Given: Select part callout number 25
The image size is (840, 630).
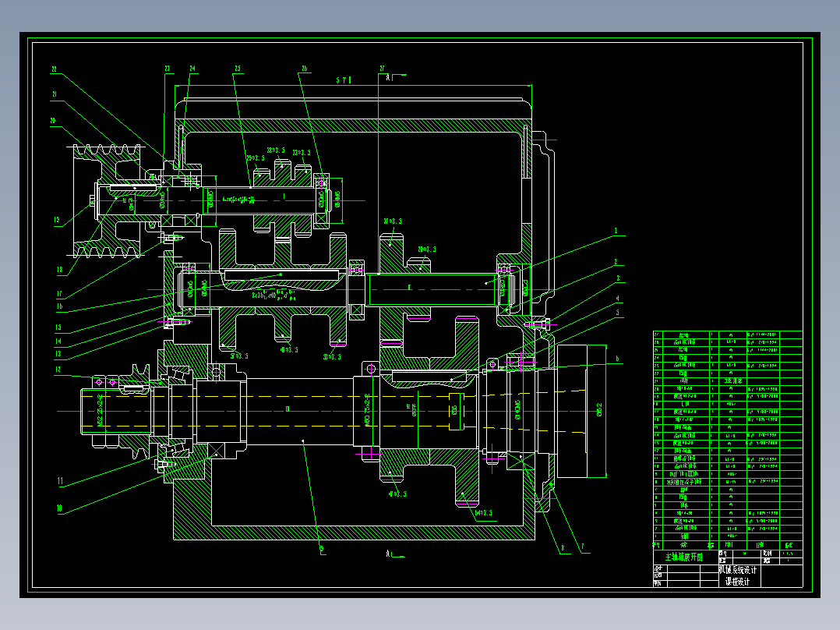Looking at the screenshot, I should [x=238, y=69].
